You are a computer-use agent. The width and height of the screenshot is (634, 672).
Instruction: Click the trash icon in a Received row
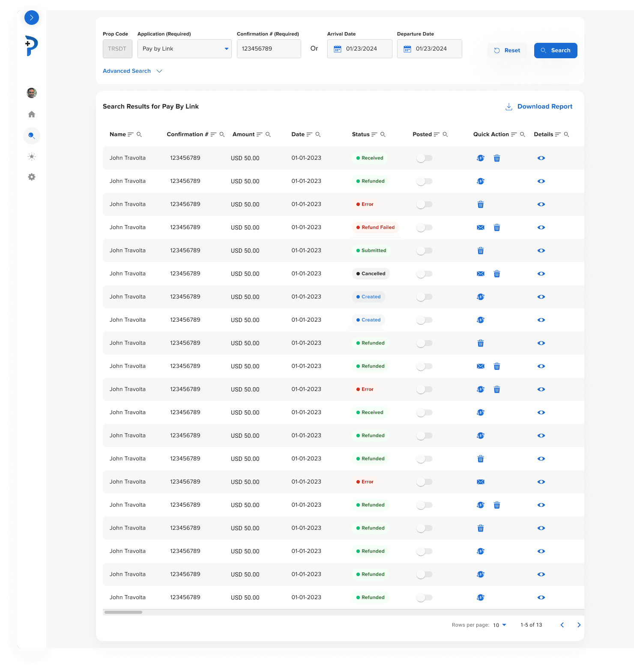click(x=497, y=158)
